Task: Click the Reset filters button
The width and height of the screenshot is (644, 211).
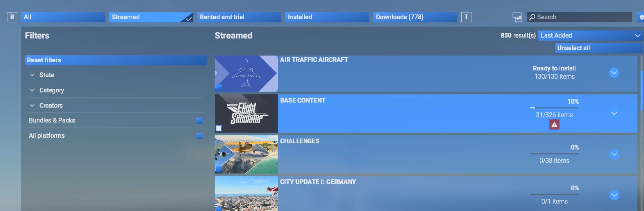Action: pyautogui.click(x=116, y=60)
